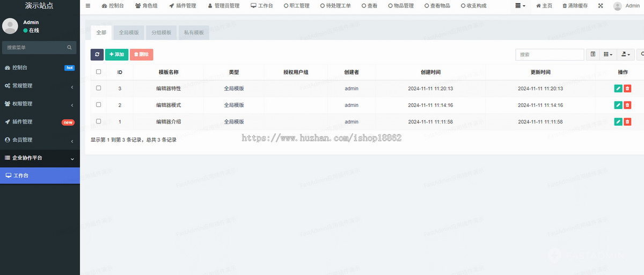Open 角色组 in the top navigation
The image size is (644, 275).
[x=147, y=6]
